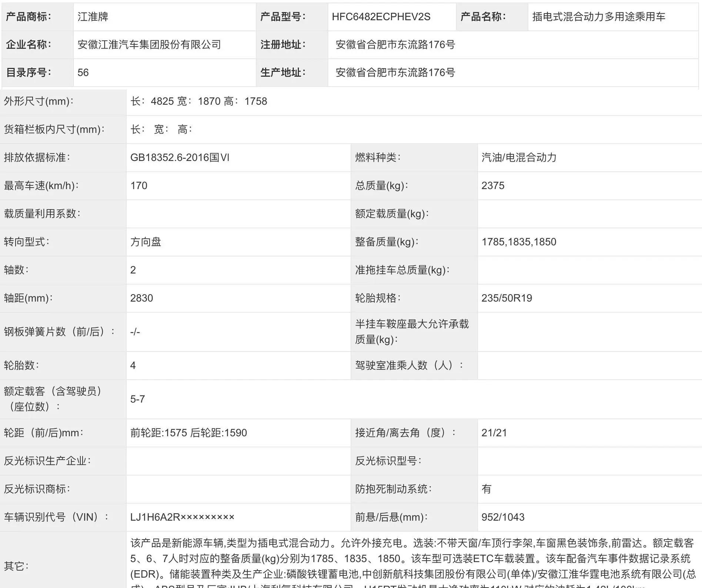Click the 轮距(前/后)mm label

[44, 433]
